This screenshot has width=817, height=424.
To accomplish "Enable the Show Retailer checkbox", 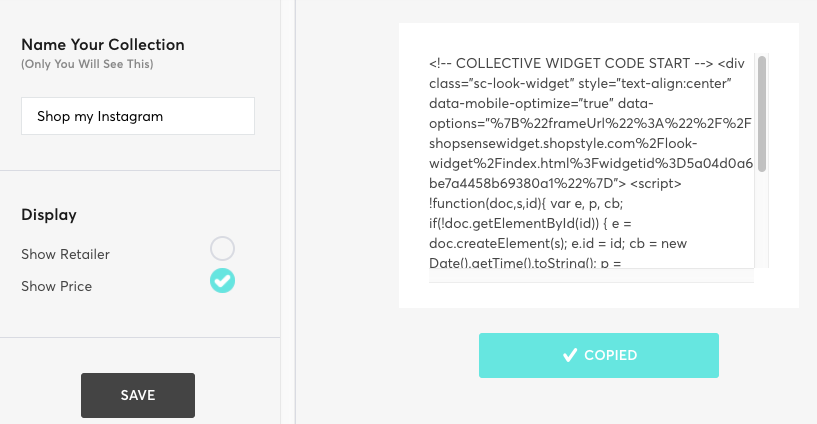I will [222, 248].
